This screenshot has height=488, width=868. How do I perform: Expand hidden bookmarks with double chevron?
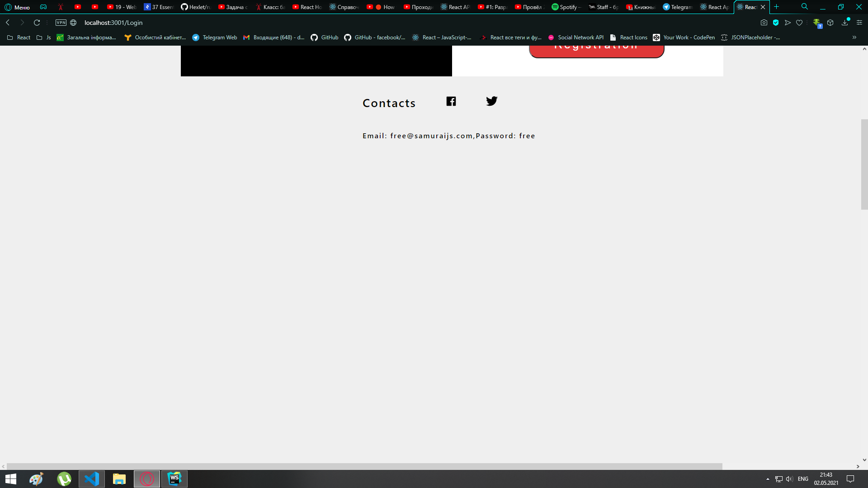point(854,38)
